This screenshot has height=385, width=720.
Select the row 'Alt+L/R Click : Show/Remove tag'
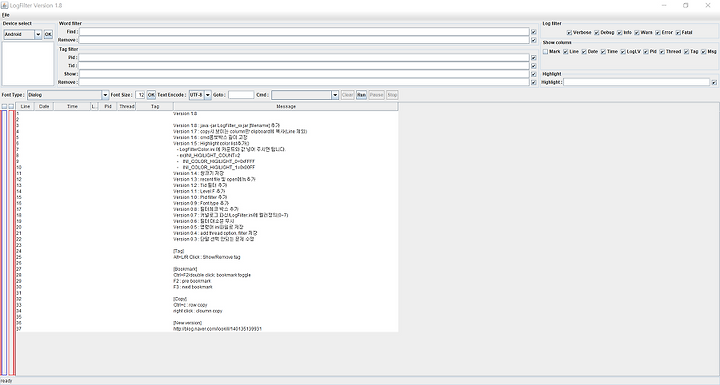(x=207, y=257)
